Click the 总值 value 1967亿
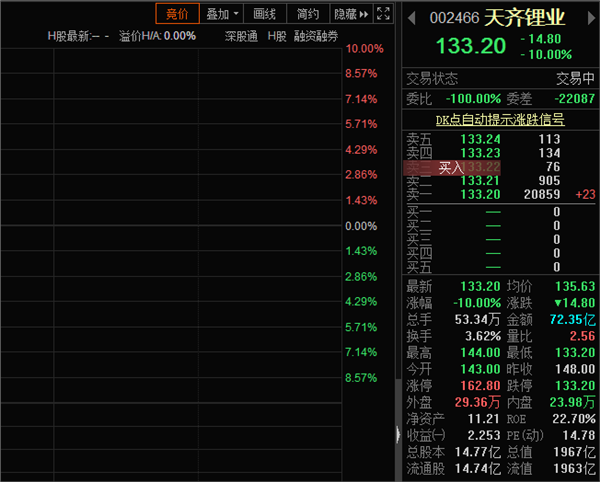The image size is (600, 482). coord(574,452)
